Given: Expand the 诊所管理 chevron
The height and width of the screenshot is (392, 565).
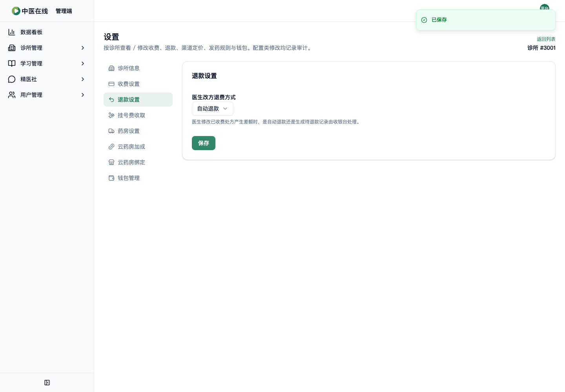Looking at the screenshot, I should click(x=83, y=48).
